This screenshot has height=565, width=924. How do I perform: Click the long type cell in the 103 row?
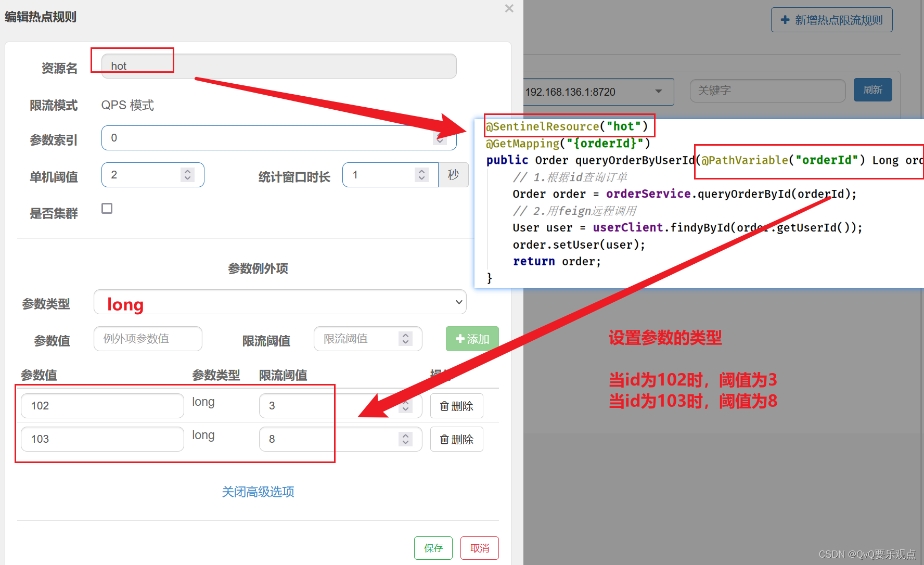pos(203,435)
